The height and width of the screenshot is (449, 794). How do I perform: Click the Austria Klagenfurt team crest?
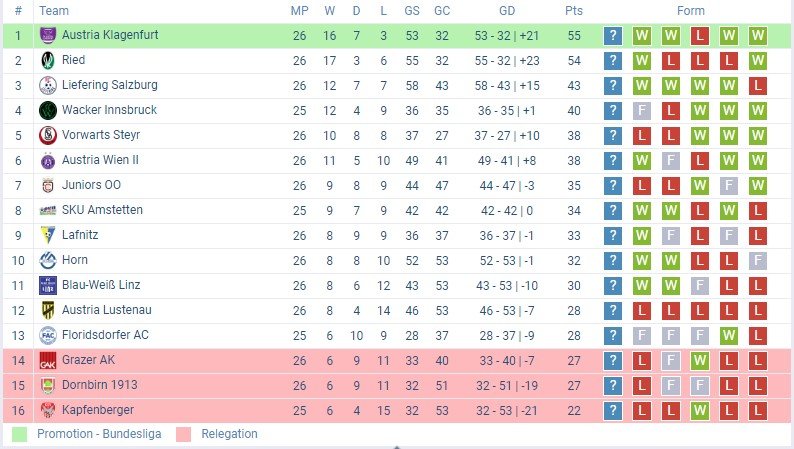pyautogui.click(x=48, y=35)
